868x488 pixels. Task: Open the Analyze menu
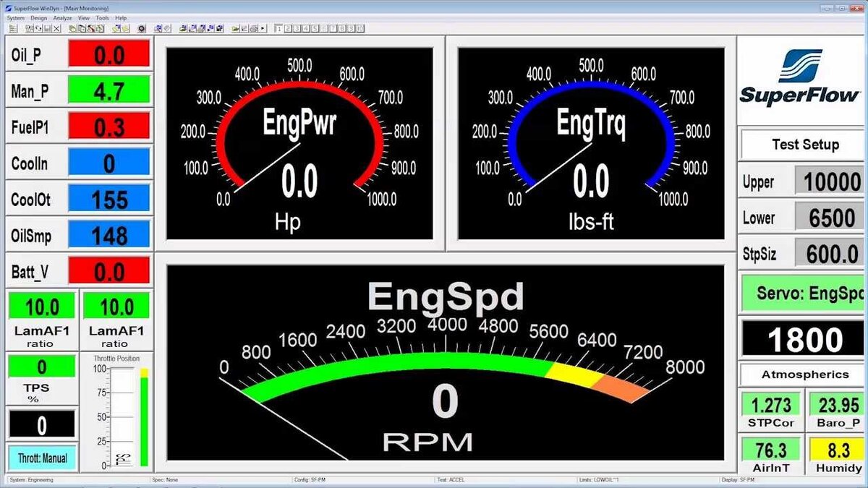coord(63,17)
